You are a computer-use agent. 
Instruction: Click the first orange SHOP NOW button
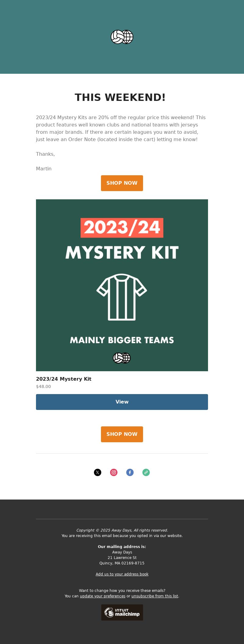(122, 183)
